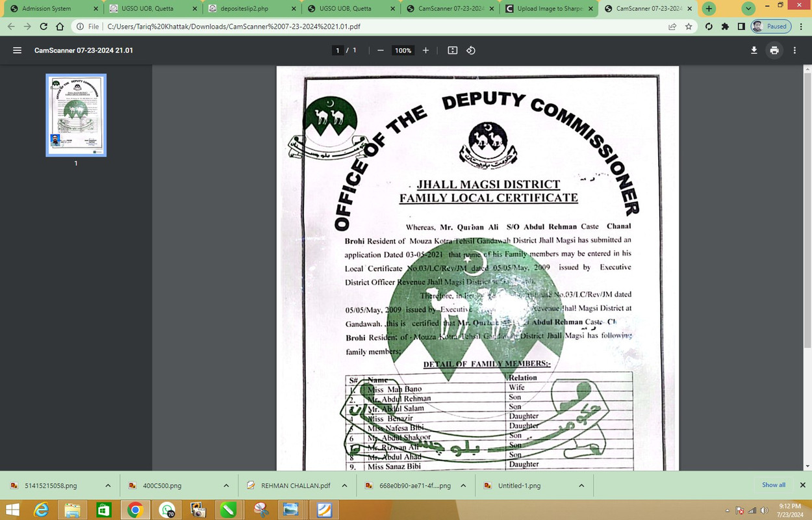Viewport: 812px width, 520px height.
Task: Open the Chrome extensions puzzle menu
Action: (725, 27)
